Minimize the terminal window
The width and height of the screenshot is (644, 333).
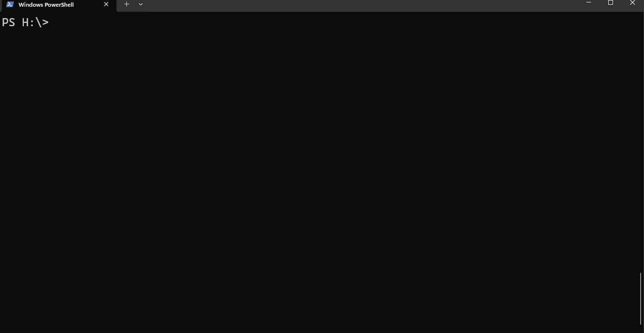(x=588, y=3)
